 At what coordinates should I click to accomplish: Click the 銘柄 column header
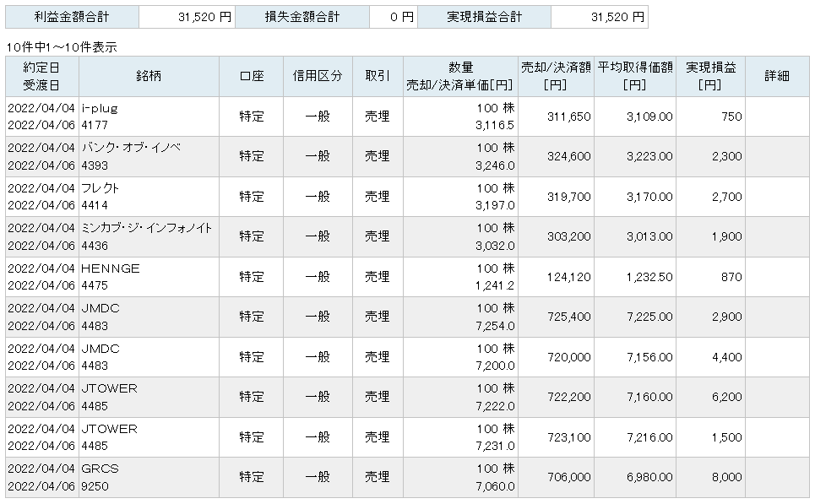click(x=149, y=76)
